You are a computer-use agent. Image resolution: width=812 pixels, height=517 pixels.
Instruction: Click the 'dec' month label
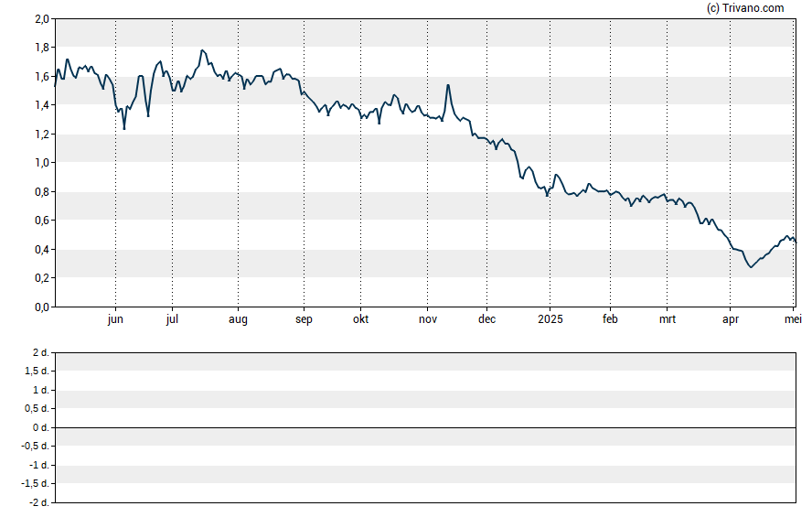[x=486, y=319]
